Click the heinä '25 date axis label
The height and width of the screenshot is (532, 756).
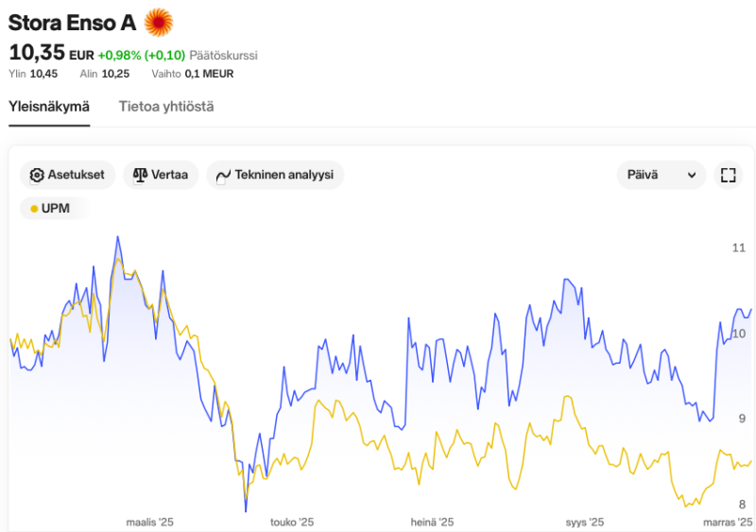[432, 522]
